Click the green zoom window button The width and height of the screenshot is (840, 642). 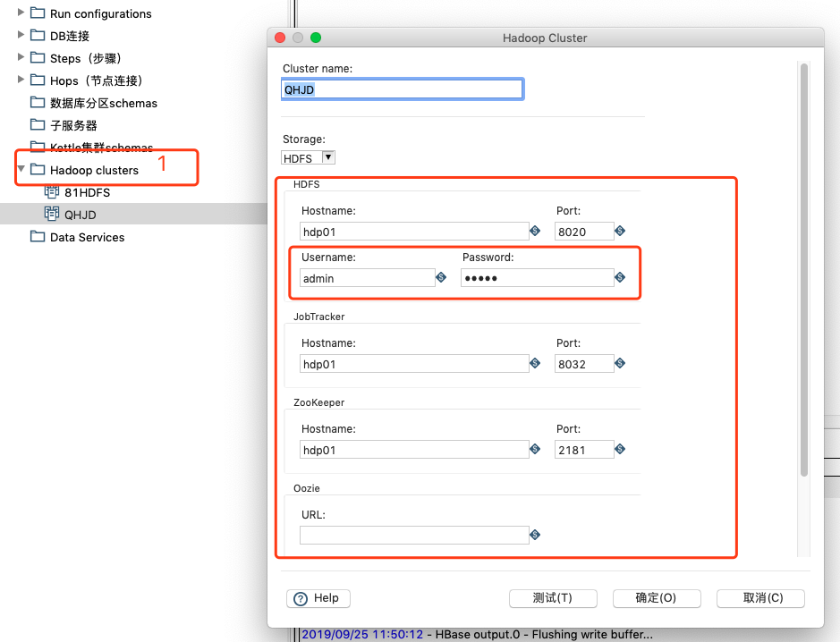316,38
